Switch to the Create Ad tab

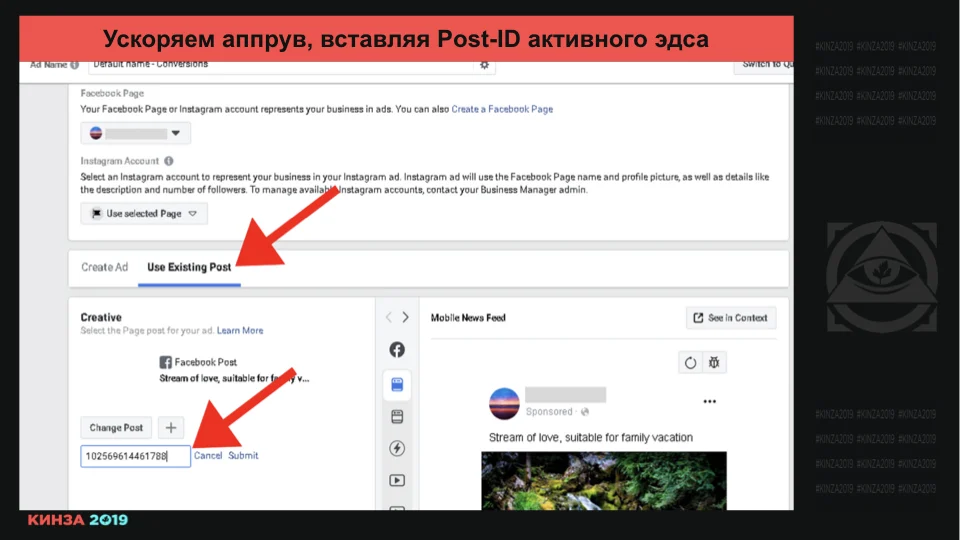click(x=105, y=267)
